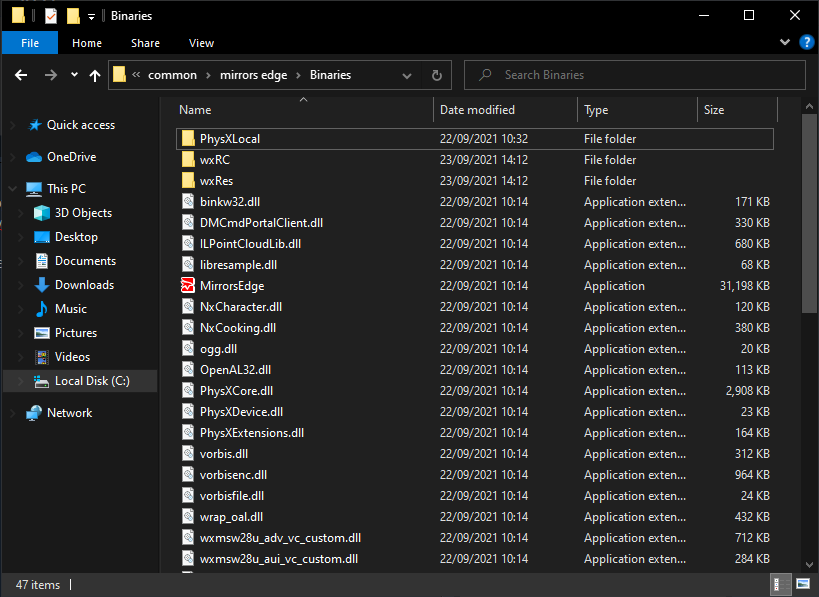Expand the ribbon with the chevron
This screenshot has height=597, width=819.
point(784,43)
